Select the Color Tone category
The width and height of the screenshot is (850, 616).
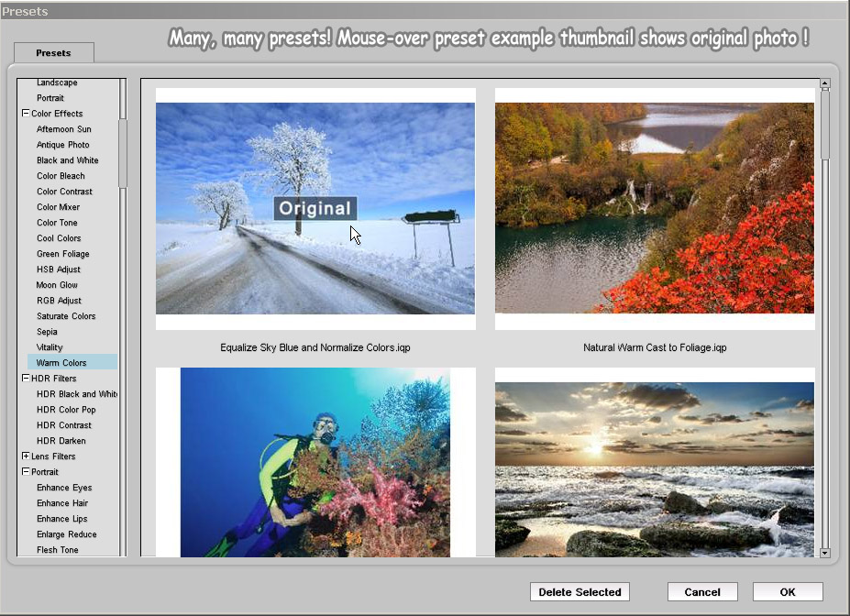click(57, 223)
